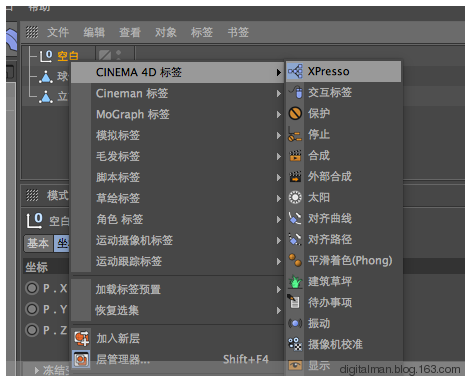The width and height of the screenshot is (471, 381).
Task: Click the 加入新层 add layer icon
Action: [81, 339]
